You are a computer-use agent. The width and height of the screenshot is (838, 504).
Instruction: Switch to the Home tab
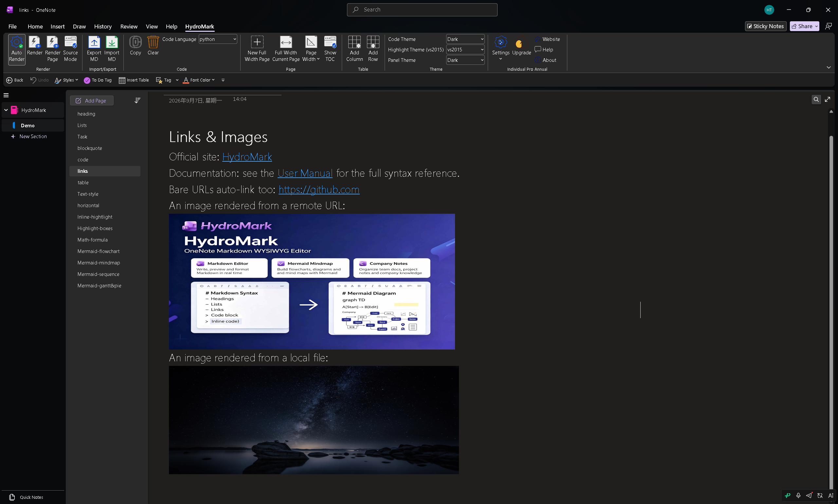point(35,27)
